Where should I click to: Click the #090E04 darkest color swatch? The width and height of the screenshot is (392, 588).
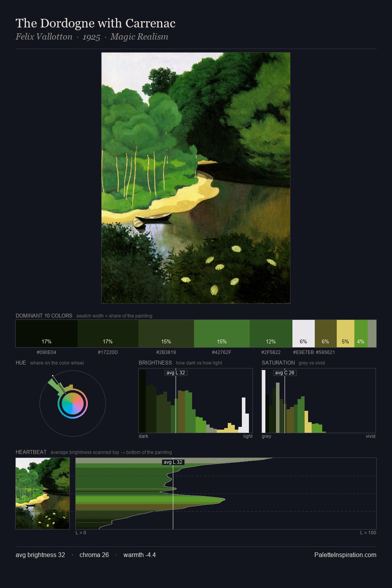coord(46,334)
